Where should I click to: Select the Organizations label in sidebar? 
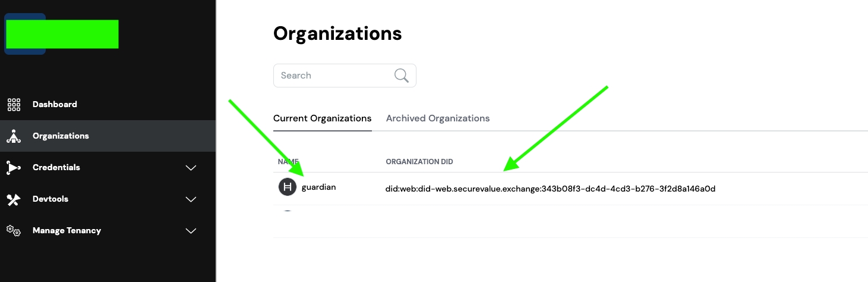coord(61,136)
